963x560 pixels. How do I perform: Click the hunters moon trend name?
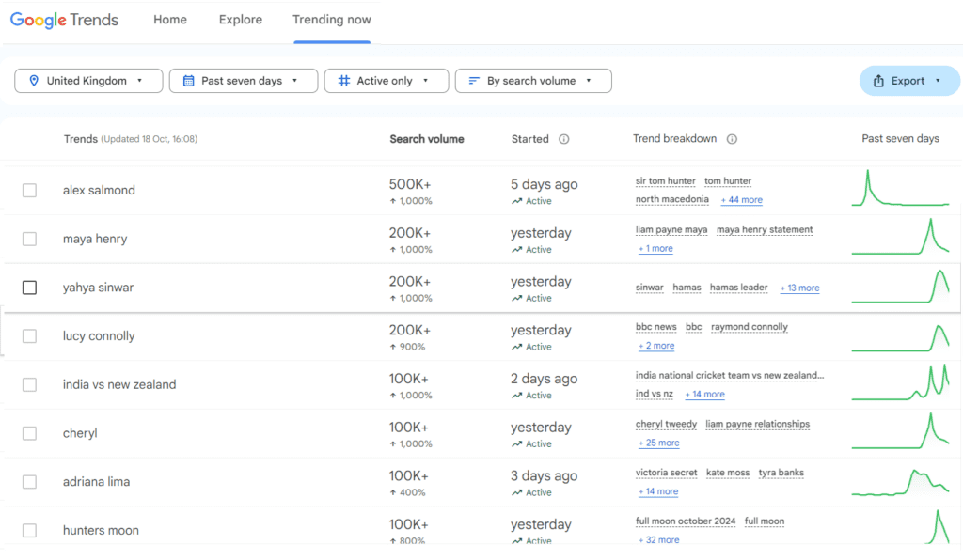coord(101,530)
